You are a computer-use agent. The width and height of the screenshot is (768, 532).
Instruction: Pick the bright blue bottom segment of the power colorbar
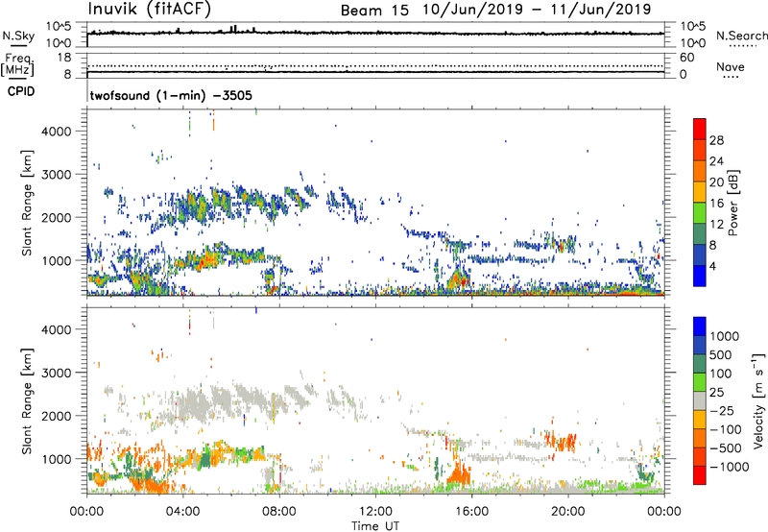pyautogui.click(x=700, y=277)
